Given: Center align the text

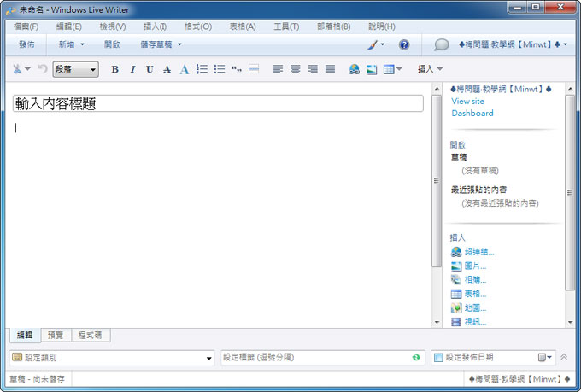Looking at the screenshot, I should (296, 69).
